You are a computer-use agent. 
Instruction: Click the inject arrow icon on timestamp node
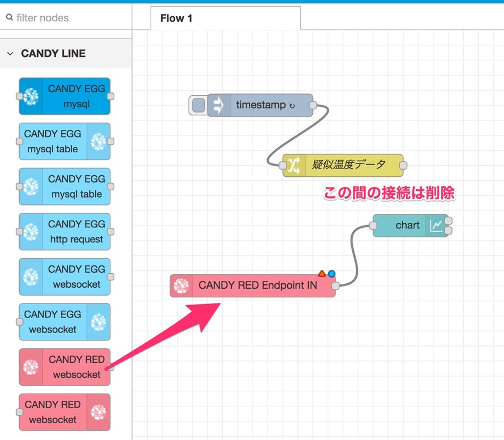tap(218, 105)
